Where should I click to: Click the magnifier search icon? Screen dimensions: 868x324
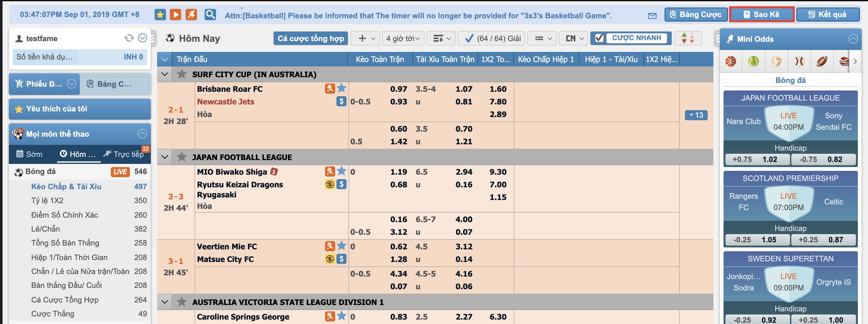(x=210, y=15)
